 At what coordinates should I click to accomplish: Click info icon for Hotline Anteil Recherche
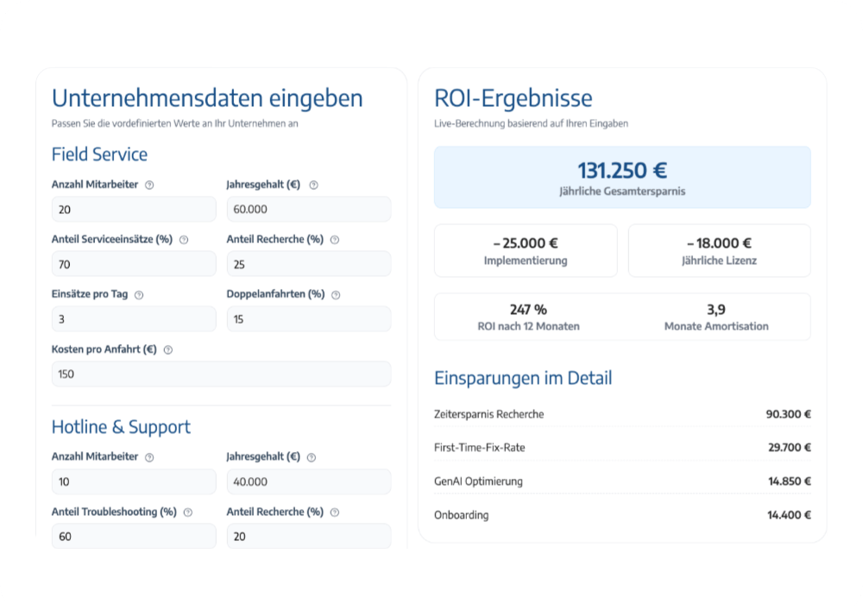[x=335, y=512]
